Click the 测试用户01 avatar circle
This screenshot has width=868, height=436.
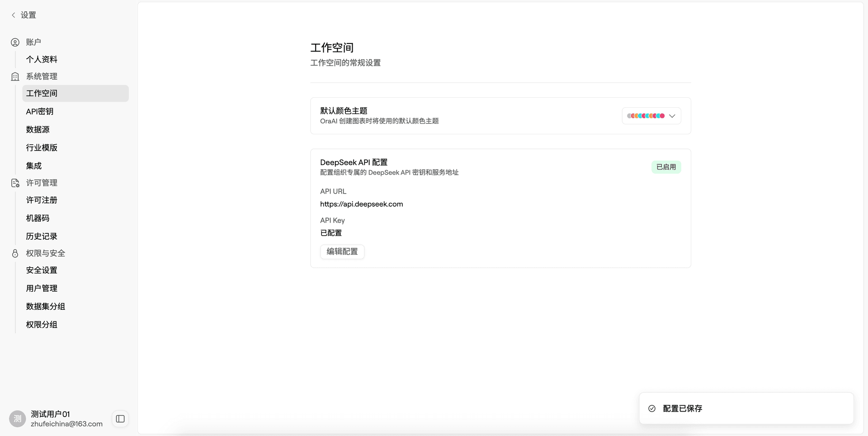pos(17,419)
